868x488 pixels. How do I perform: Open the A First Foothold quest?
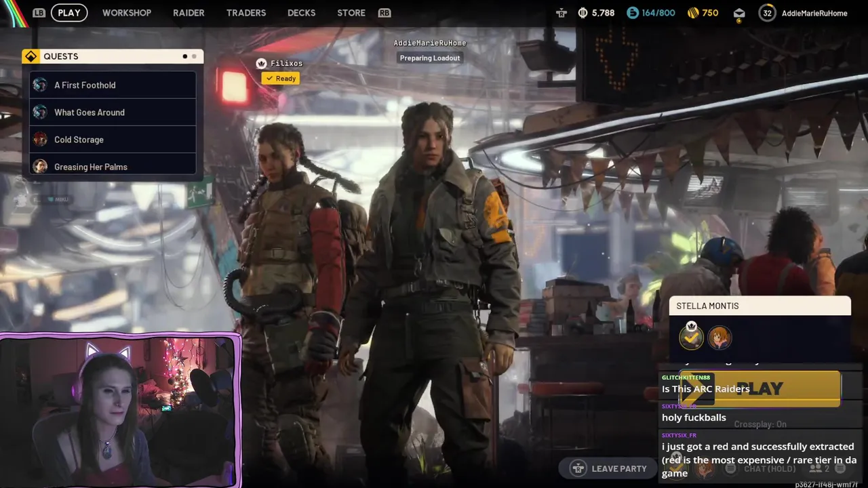[113, 85]
